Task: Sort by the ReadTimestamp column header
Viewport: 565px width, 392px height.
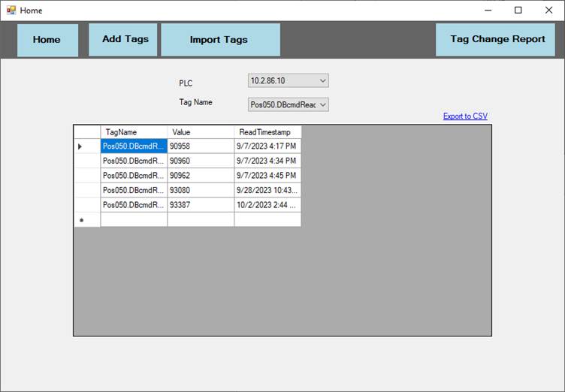Action: click(267, 132)
